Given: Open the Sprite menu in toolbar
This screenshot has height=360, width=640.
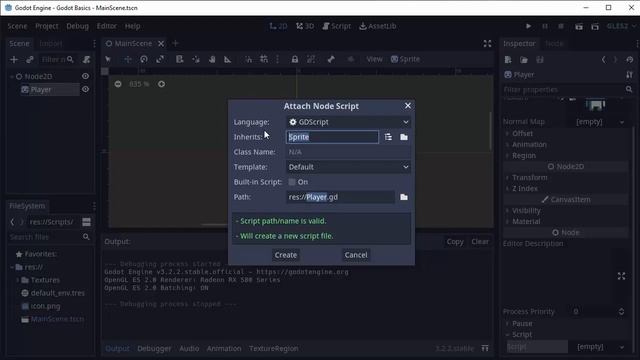Looking at the screenshot, I should [405, 59].
